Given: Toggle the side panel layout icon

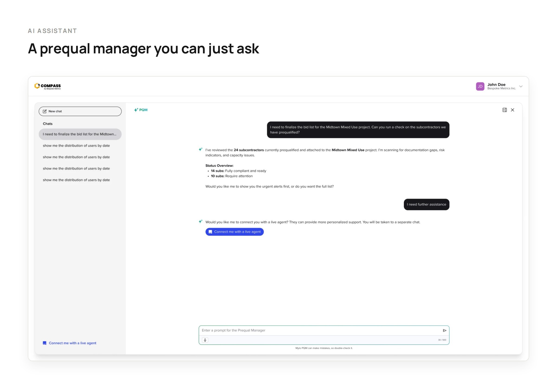Looking at the screenshot, I should pos(504,110).
